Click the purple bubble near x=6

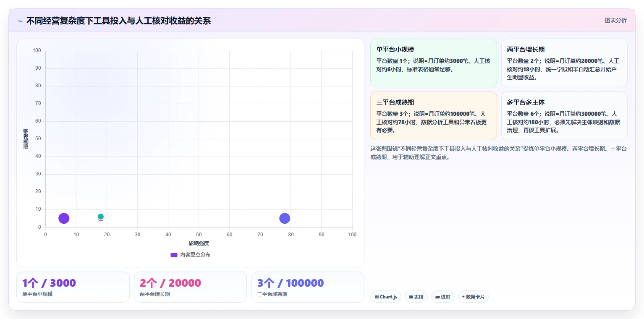[64, 218]
